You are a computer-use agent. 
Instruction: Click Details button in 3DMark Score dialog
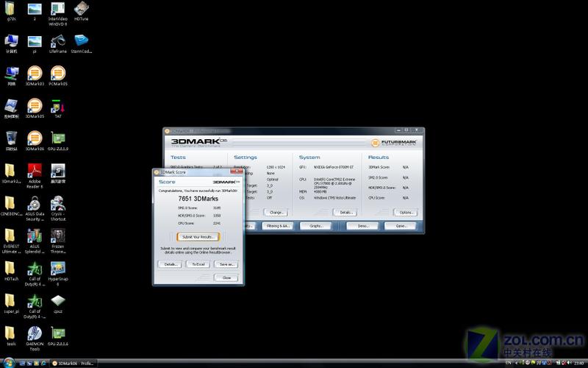click(x=171, y=264)
